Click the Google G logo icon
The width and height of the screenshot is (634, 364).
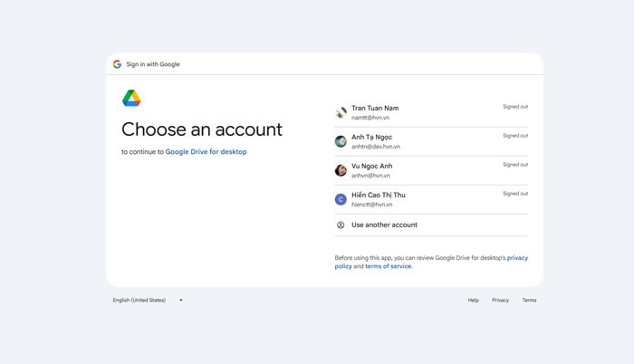[x=117, y=64]
